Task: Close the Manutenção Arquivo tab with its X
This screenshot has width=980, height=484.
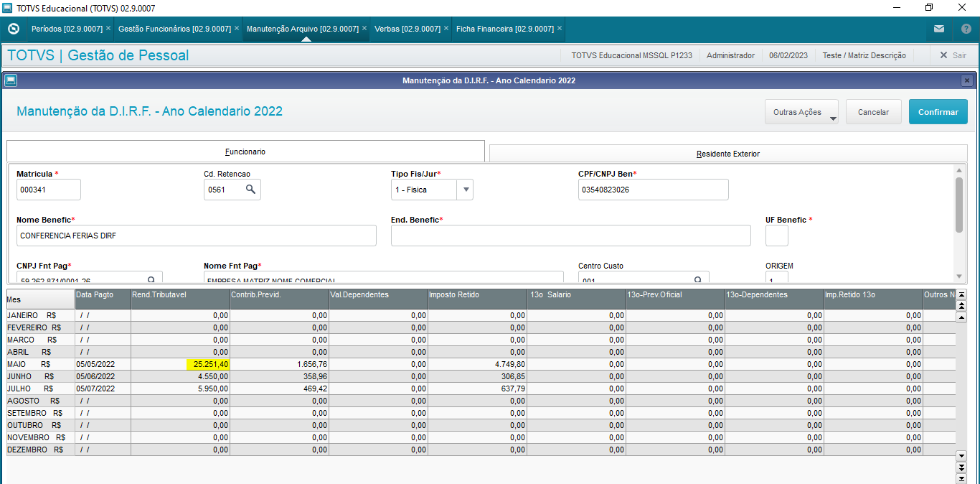Action: pos(364,28)
